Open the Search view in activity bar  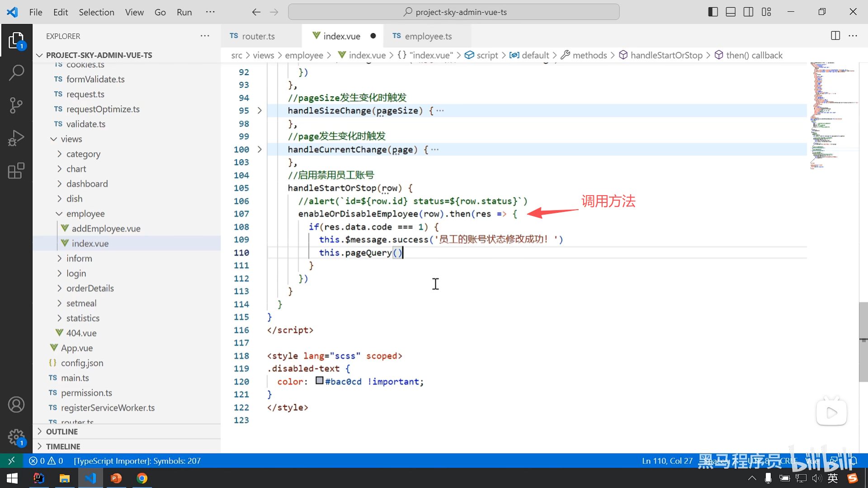tap(16, 72)
